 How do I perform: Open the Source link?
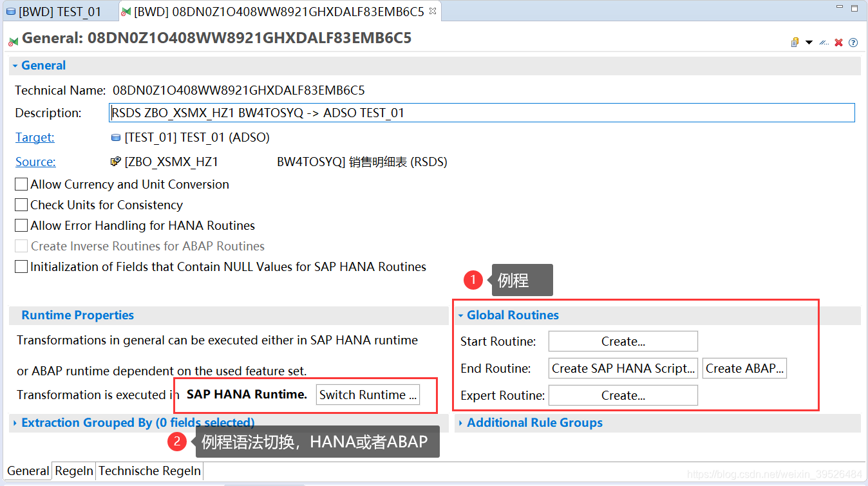[35, 162]
